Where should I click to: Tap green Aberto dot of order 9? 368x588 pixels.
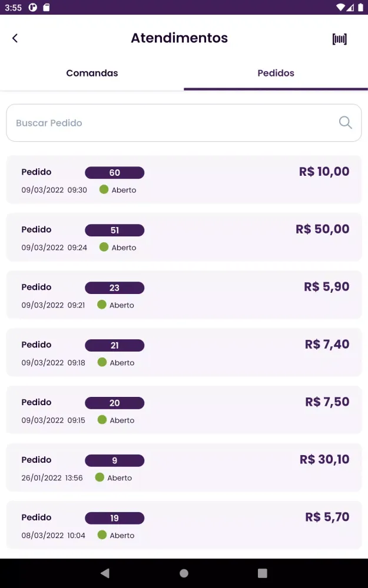(100, 477)
